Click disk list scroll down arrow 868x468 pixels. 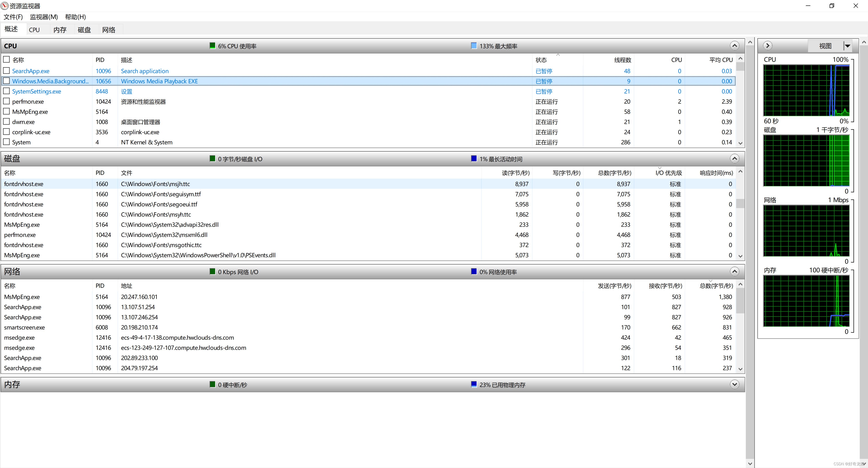point(740,256)
